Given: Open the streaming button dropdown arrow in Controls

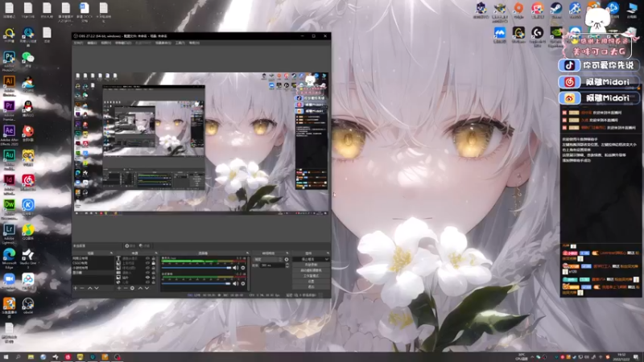Looking at the screenshot, I should pyautogui.click(x=327, y=259).
